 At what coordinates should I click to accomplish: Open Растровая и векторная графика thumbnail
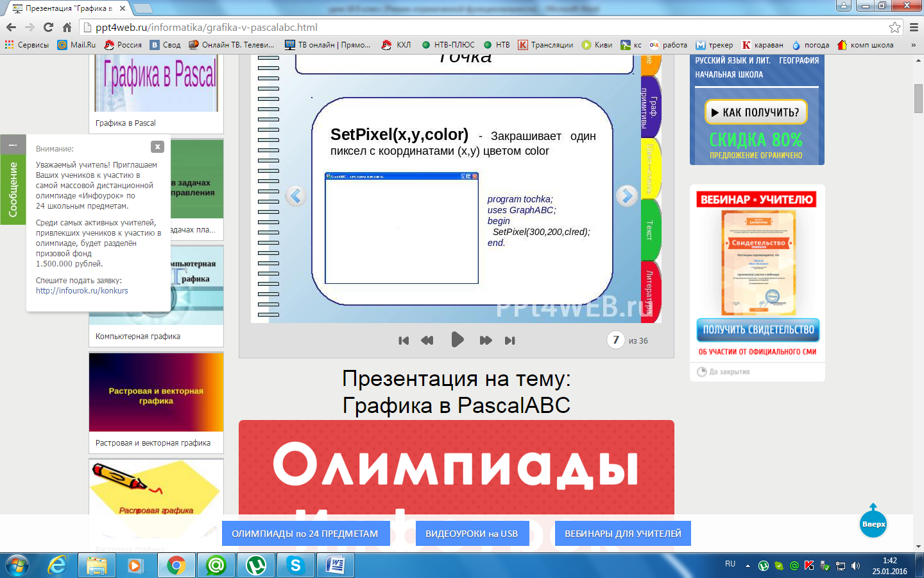pyautogui.click(x=157, y=391)
